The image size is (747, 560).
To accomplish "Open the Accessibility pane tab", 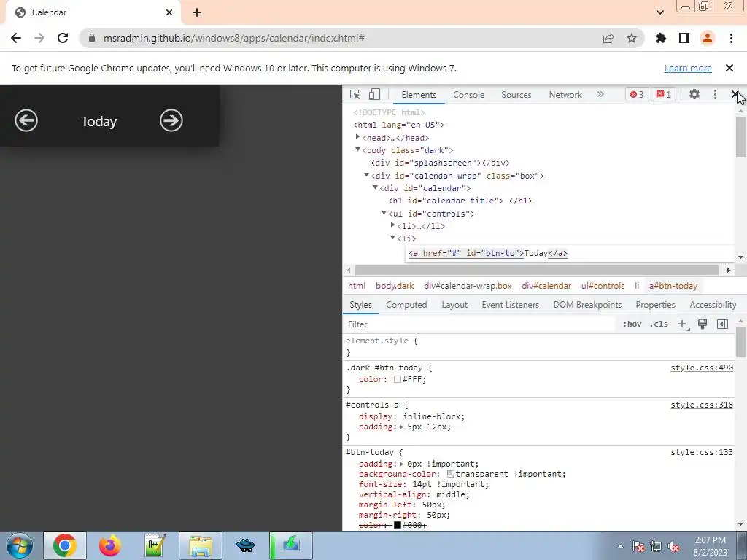I will [x=713, y=305].
